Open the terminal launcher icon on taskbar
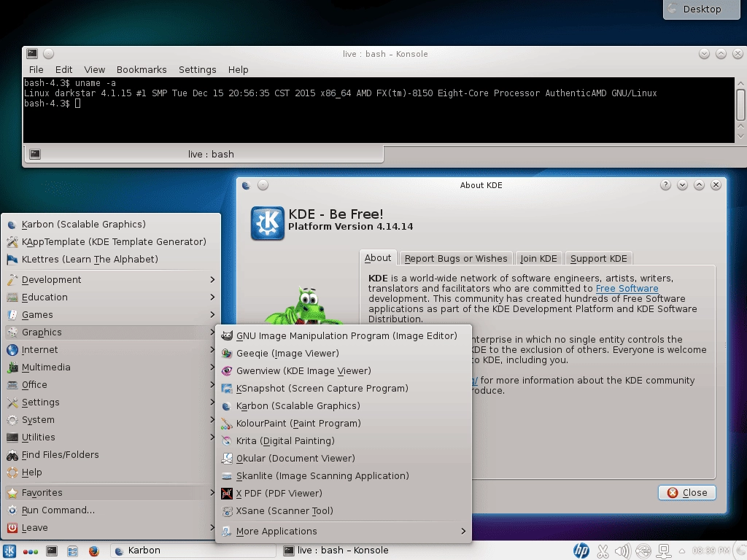This screenshot has width=747, height=560. [52, 551]
